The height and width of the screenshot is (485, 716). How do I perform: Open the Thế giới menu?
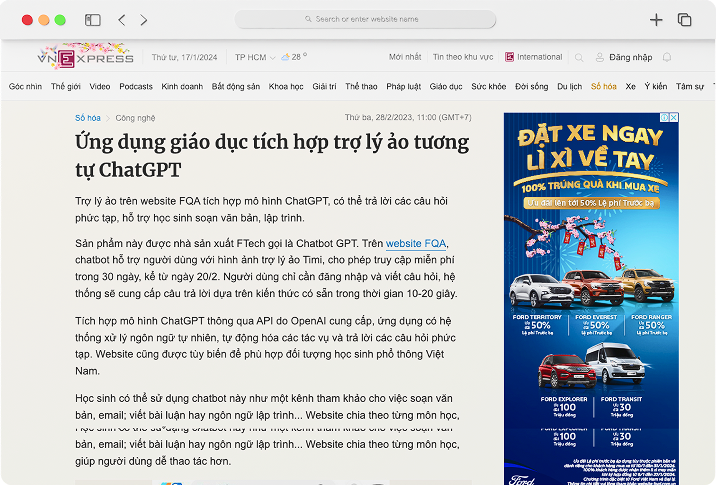[x=66, y=86]
